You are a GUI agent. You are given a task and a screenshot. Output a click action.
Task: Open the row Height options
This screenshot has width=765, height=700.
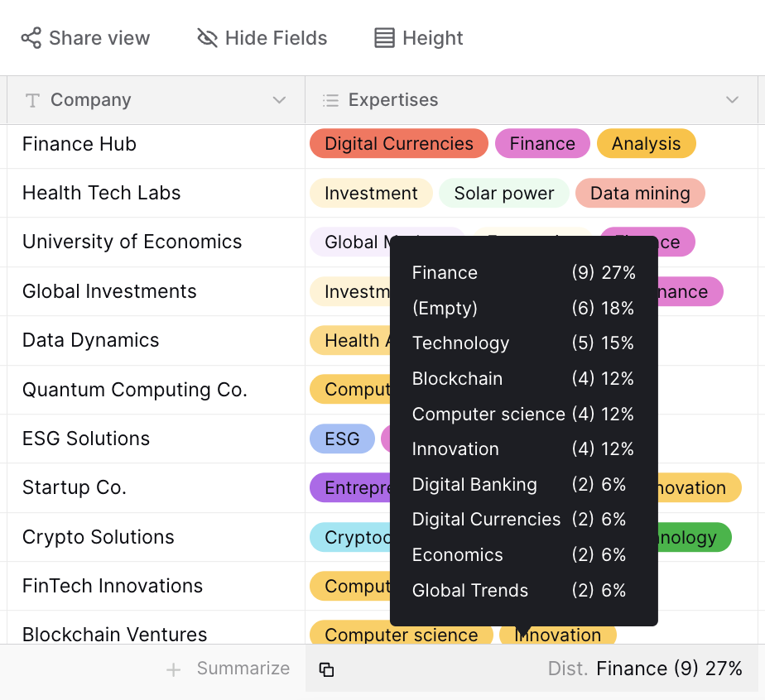tap(418, 38)
